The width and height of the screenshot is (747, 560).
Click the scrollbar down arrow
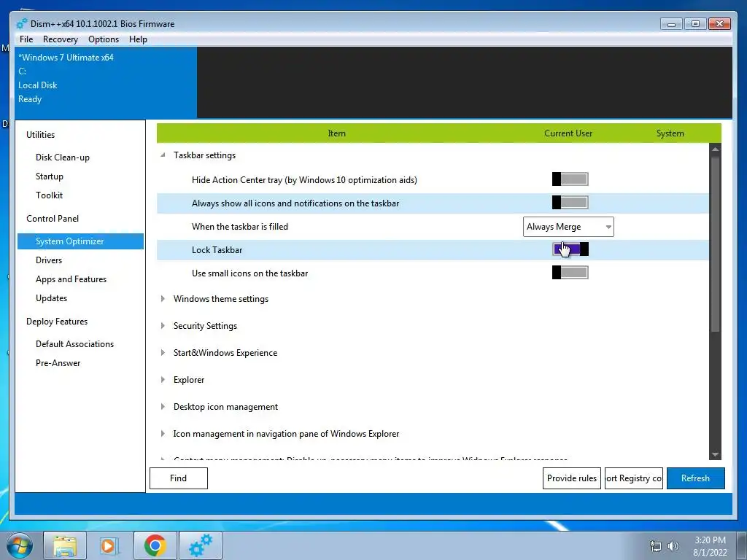click(x=715, y=455)
